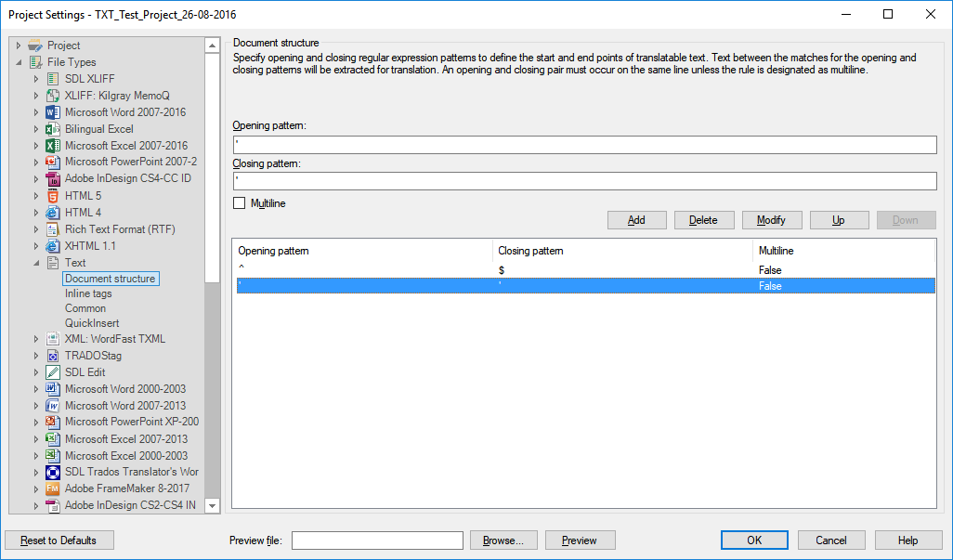Click the XLIFF: Kilgray MemoQ icon
This screenshot has width=953, height=560.
pyautogui.click(x=53, y=96)
